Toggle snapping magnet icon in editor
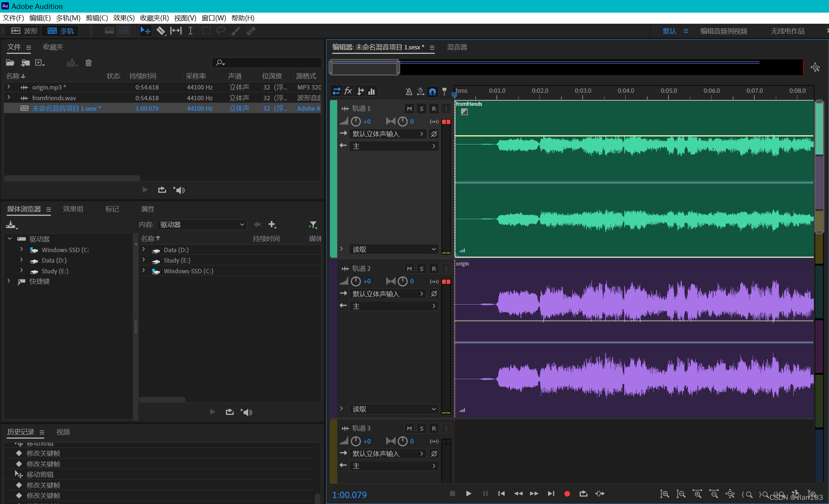 [x=433, y=91]
